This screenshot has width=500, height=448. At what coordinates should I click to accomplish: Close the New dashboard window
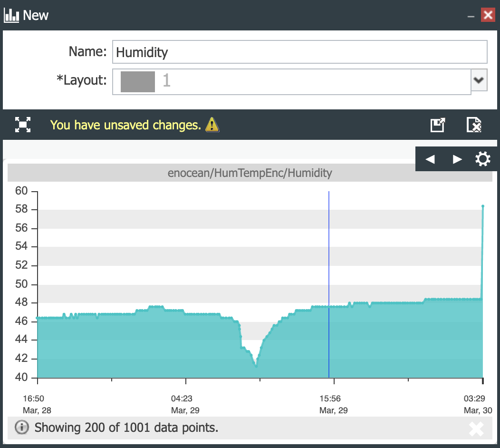coord(488,15)
